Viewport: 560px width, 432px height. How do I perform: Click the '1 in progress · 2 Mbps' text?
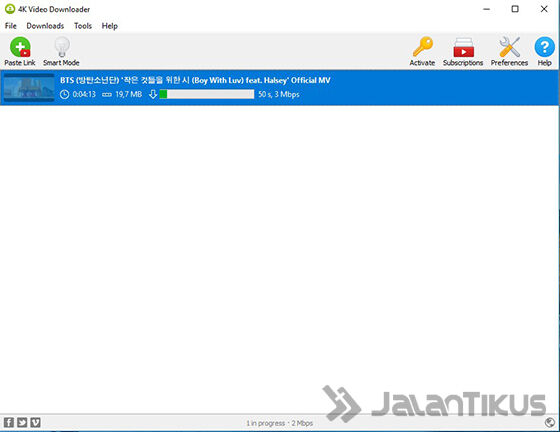[x=279, y=423]
